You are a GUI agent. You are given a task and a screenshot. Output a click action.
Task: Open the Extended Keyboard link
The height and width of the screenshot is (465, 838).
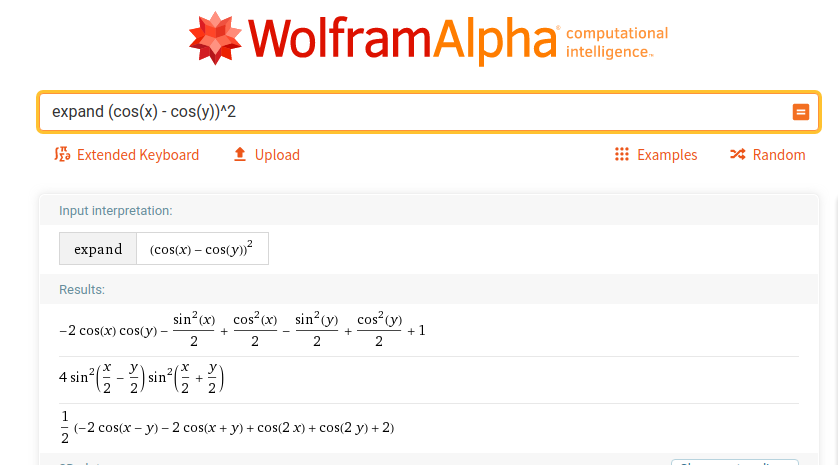pyautogui.click(x=137, y=155)
